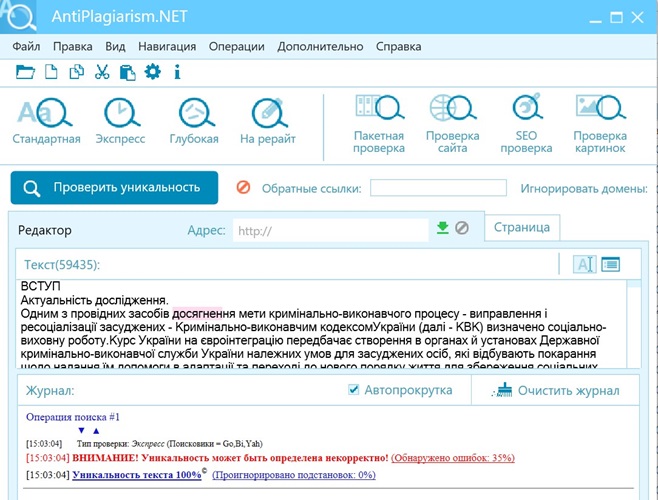Paste from clipboard using the toolbar icon

tap(127, 72)
